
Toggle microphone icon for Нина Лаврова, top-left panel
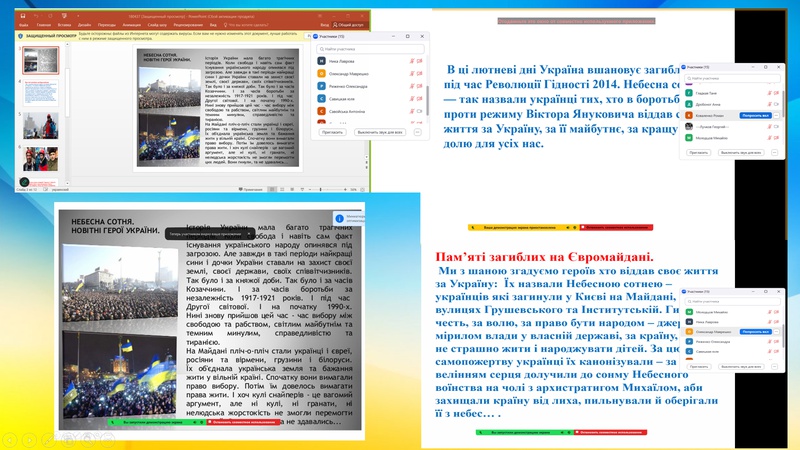(412, 61)
